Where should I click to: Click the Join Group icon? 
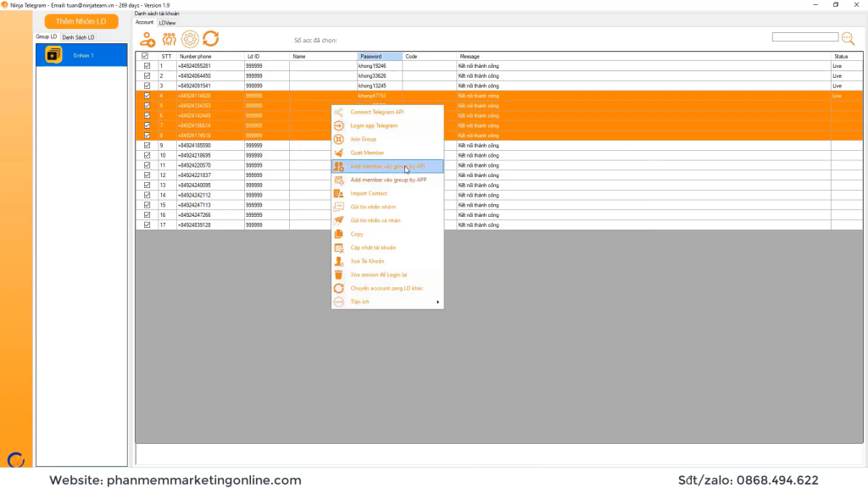point(339,140)
